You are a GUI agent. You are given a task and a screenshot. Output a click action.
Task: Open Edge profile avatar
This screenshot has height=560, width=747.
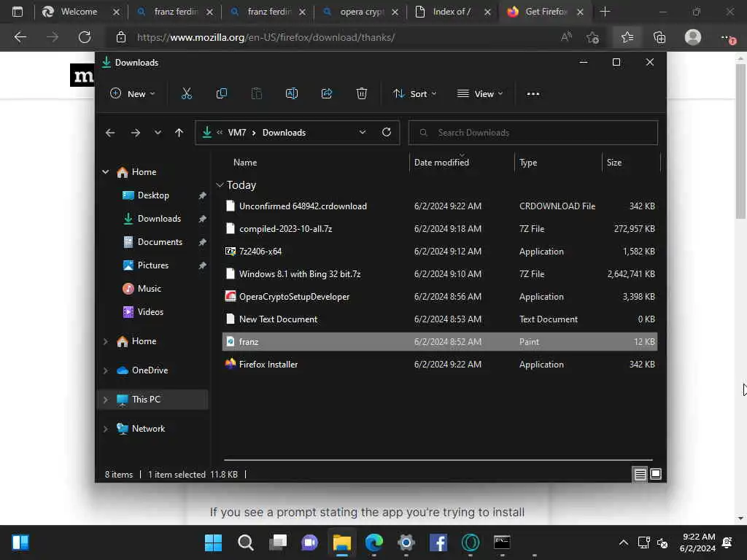coord(693,37)
